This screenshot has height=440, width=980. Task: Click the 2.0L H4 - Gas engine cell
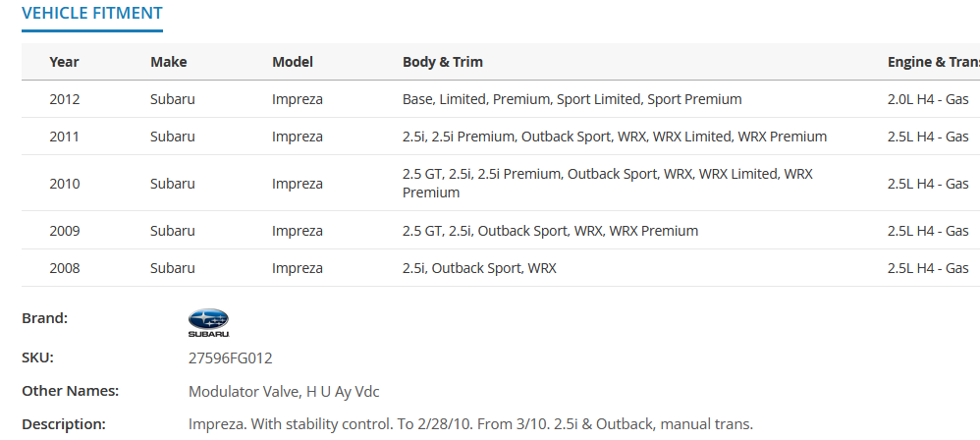click(928, 99)
